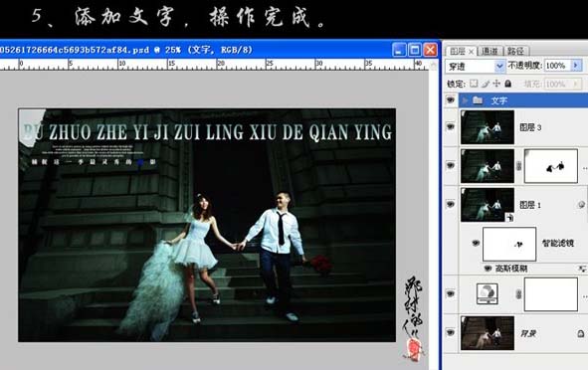Hide the 背景 layer eye icon

(x=451, y=332)
